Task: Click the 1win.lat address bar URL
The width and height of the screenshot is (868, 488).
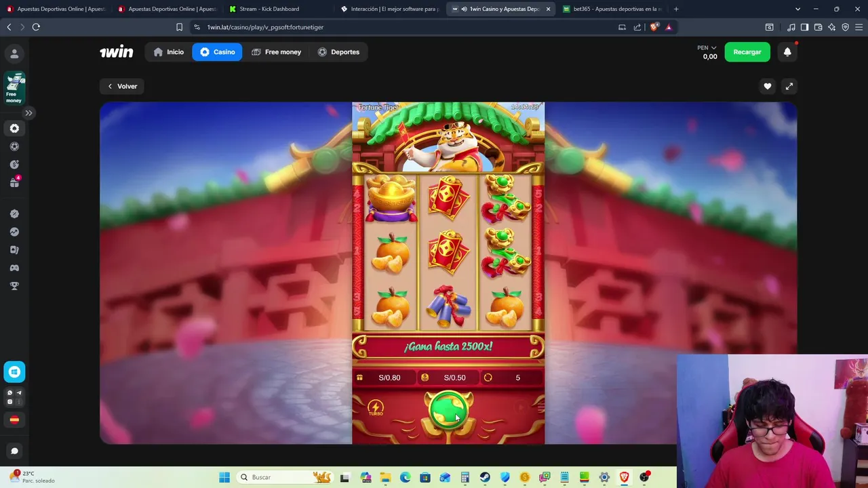Action: click(265, 27)
